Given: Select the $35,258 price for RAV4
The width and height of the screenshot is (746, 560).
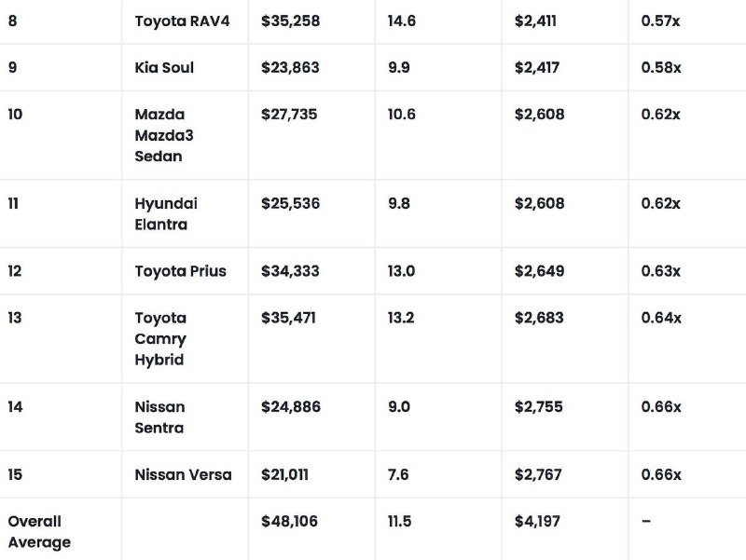Looking at the screenshot, I should click(290, 20).
